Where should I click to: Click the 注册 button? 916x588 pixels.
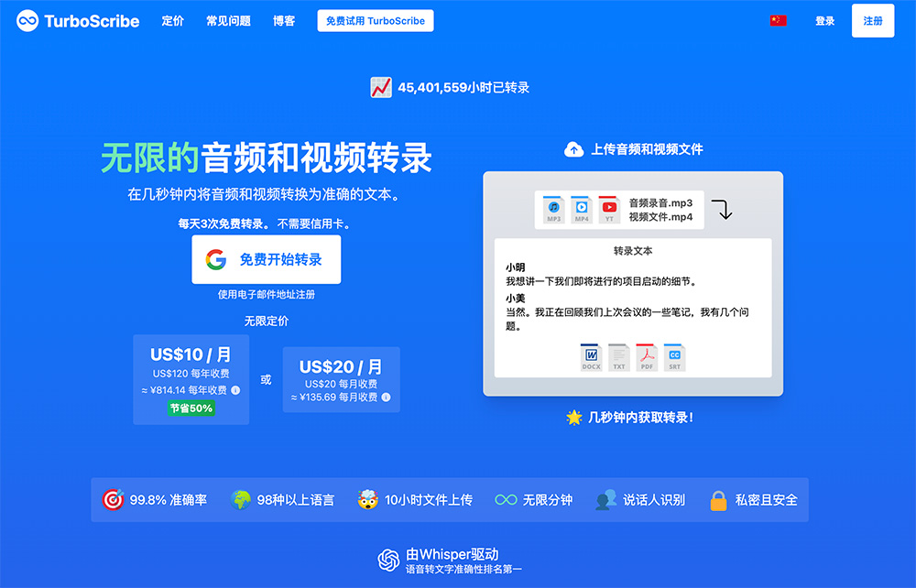pyautogui.click(x=873, y=20)
